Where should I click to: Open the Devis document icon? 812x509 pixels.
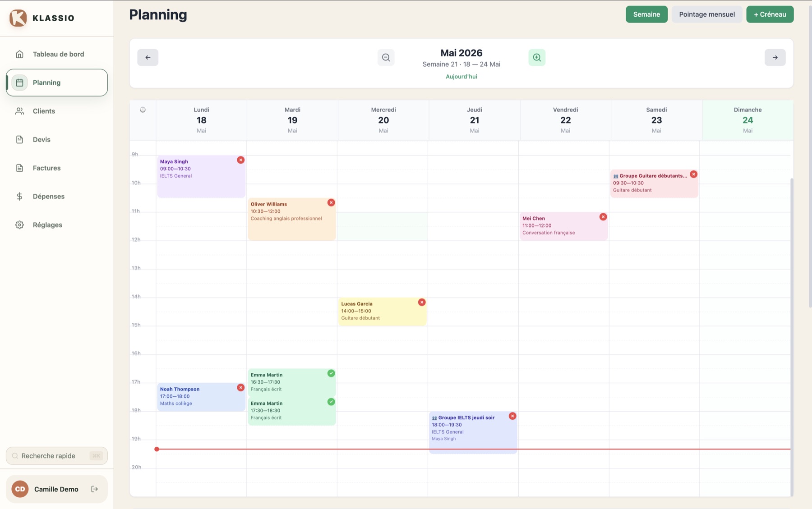[x=19, y=139]
